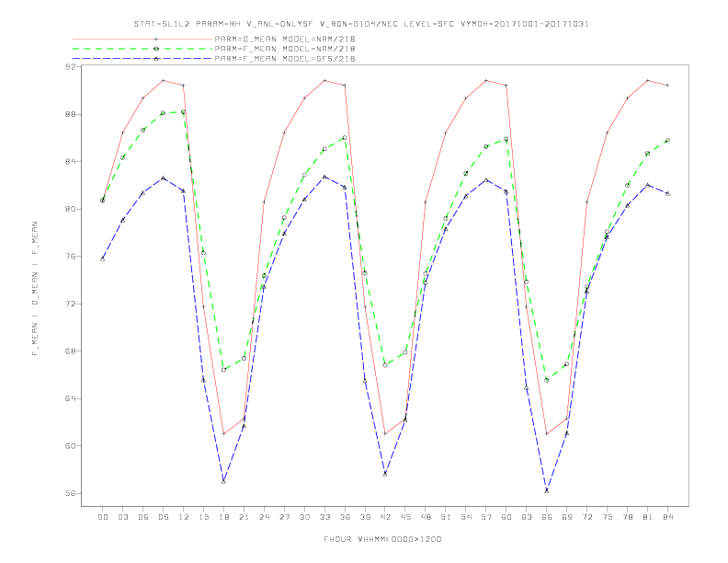Image resolution: width=728 pixels, height=563 pixels.
Task: Click x-axis forecast hour label 78
Action: pos(628,517)
